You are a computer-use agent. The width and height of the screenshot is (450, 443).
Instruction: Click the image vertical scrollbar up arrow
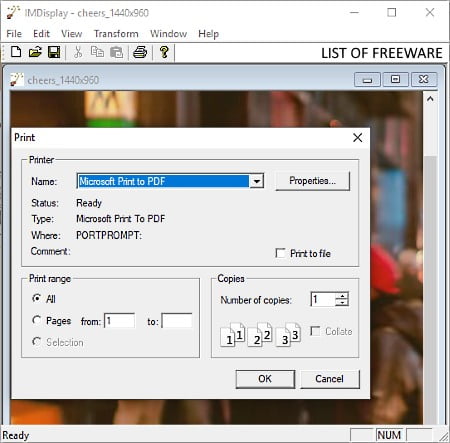[x=430, y=99]
